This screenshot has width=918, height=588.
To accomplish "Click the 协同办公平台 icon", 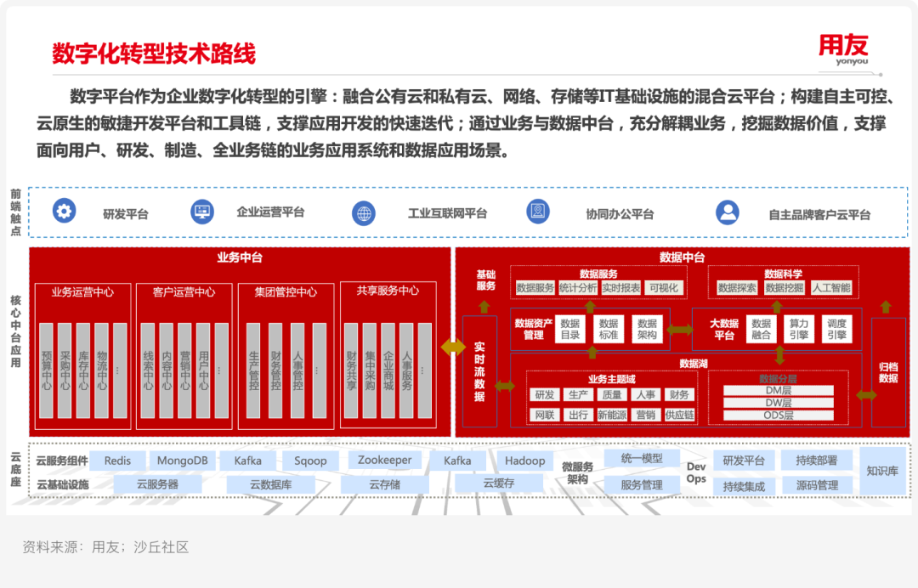I will click(538, 212).
